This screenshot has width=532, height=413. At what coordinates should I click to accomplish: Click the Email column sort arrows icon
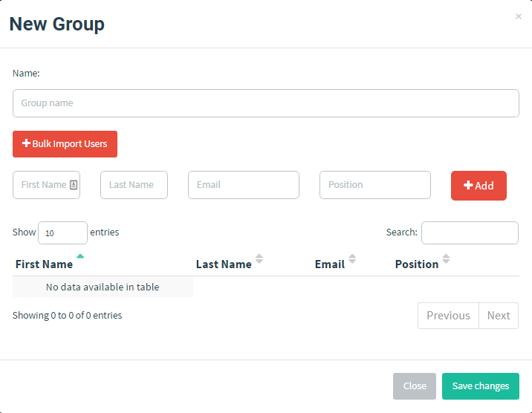[352, 259]
